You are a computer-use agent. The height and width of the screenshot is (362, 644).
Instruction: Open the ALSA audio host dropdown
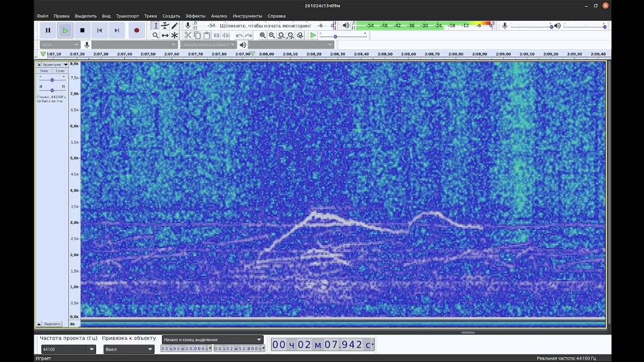[60, 45]
